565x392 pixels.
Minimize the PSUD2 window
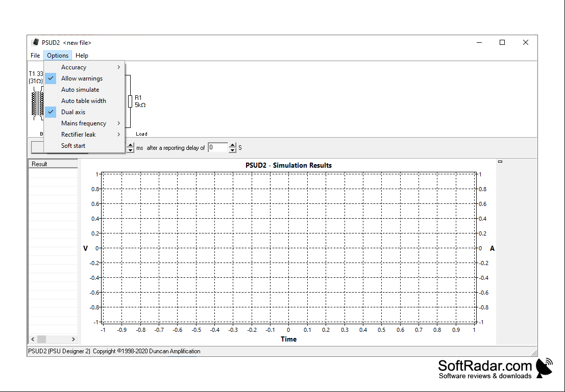point(479,42)
